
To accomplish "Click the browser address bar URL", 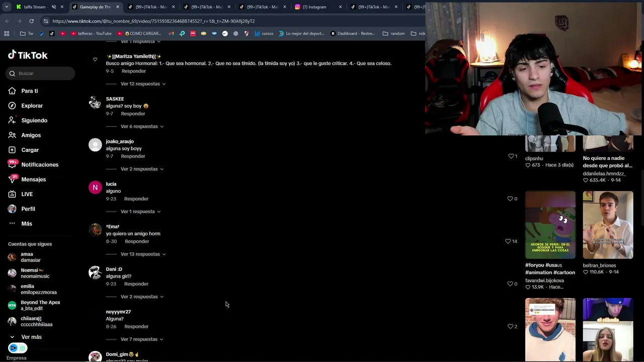I will (x=153, y=21).
